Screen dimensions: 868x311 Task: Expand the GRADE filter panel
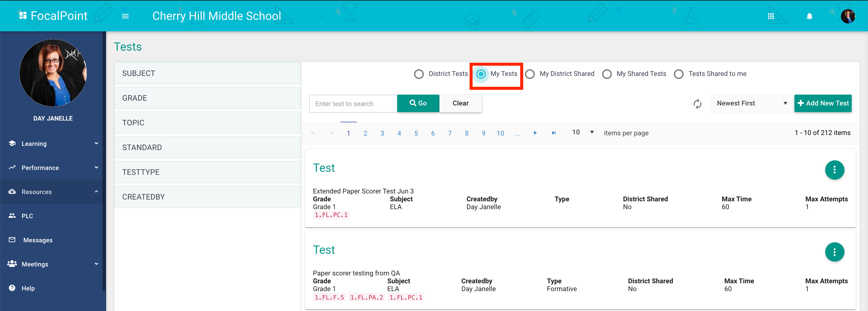tap(207, 98)
